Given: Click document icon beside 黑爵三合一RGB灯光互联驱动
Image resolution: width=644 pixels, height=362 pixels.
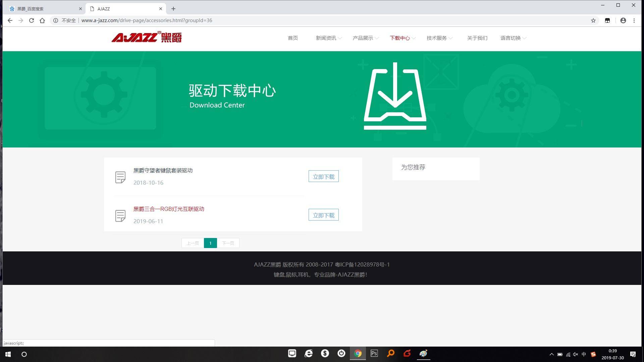Looking at the screenshot, I should pos(120,216).
